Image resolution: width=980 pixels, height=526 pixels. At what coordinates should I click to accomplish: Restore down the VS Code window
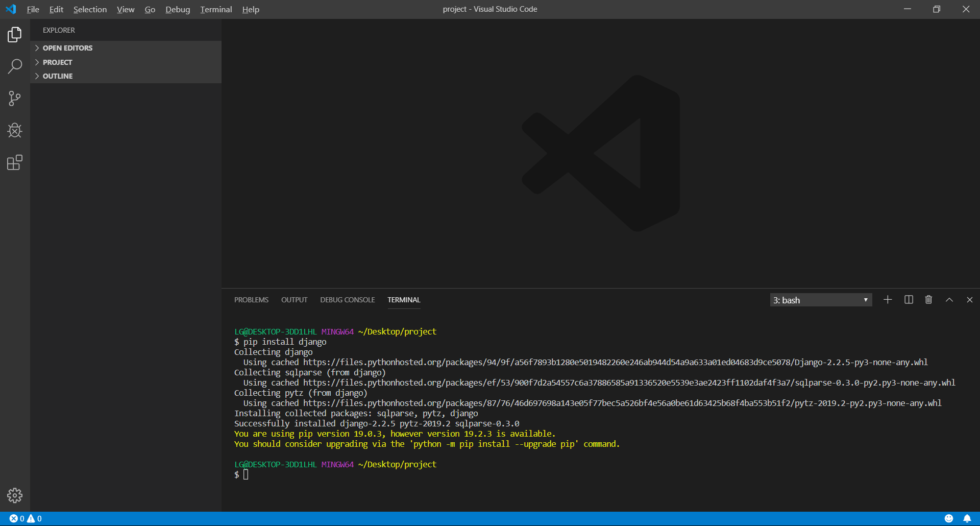tap(937, 9)
